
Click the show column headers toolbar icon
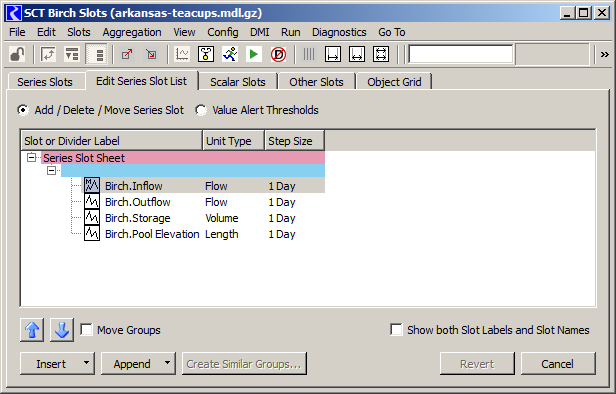pos(72,54)
